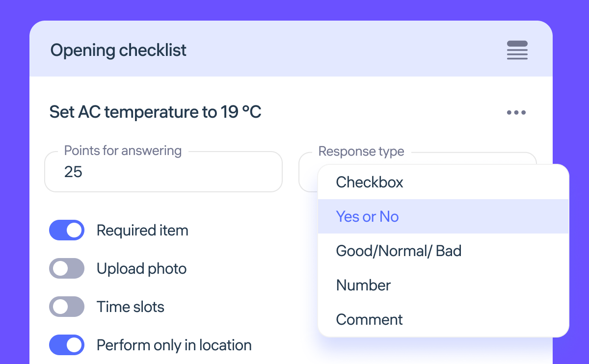This screenshot has height=364, width=589.
Task: Click the Time slots label text
Action: pyautogui.click(x=130, y=307)
